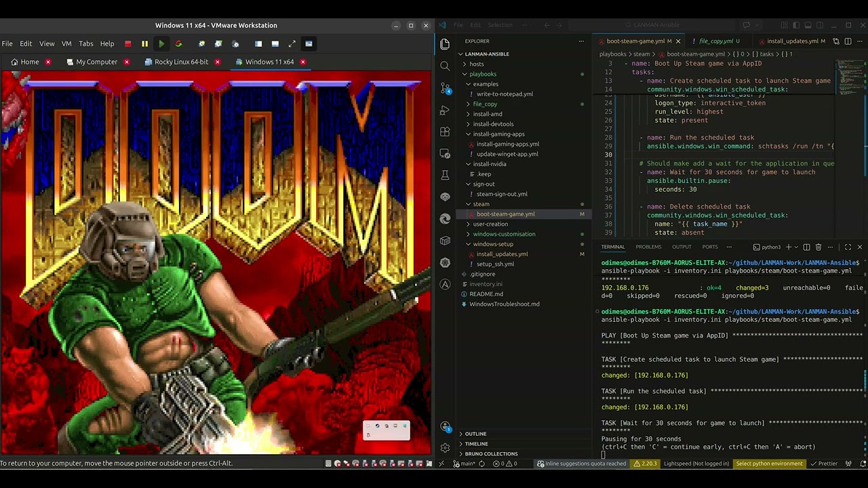Image resolution: width=868 pixels, height=488 pixels.
Task: Open README.md in Explorer
Action: click(486, 294)
